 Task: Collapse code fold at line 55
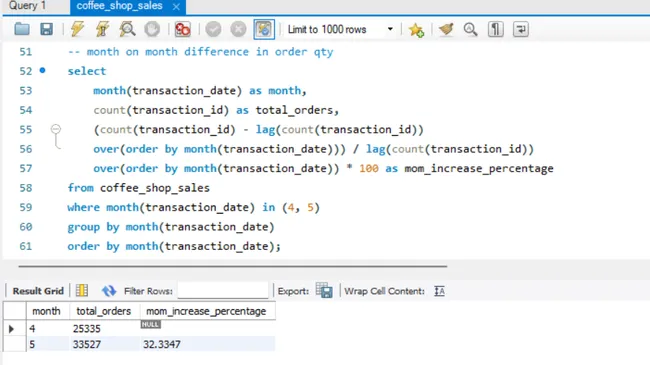(56, 129)
